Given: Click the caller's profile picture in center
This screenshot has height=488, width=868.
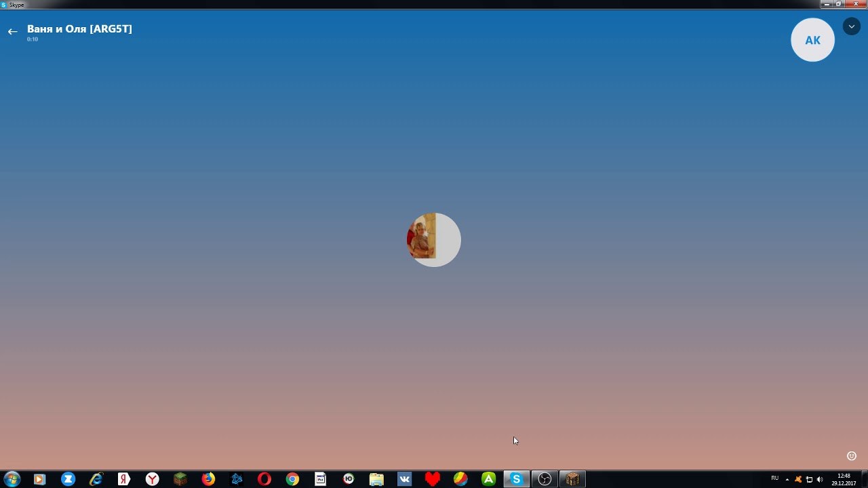Looking at the screenshot, I should [x=434, y=240].
